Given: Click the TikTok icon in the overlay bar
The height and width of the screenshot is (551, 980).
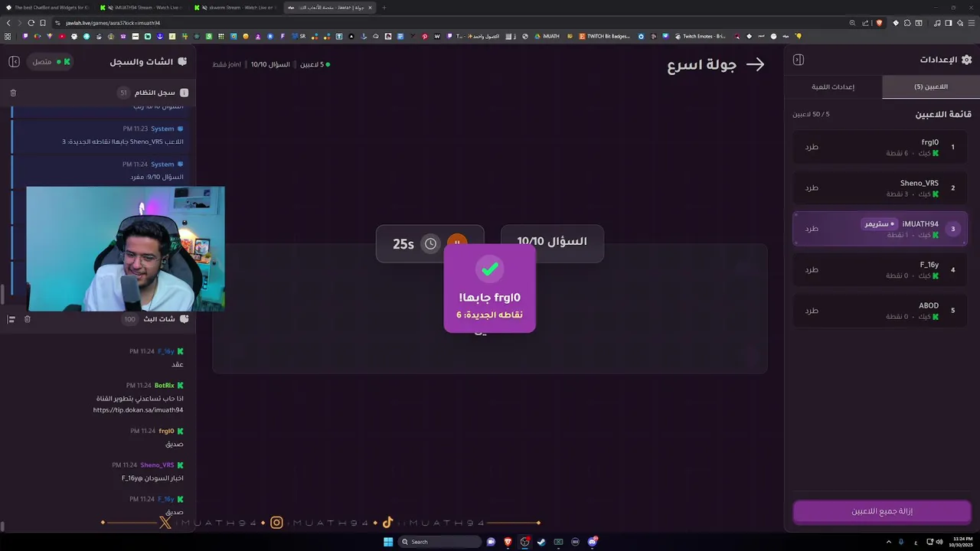Looking at the screenshot, I should [x=387, y=523].
